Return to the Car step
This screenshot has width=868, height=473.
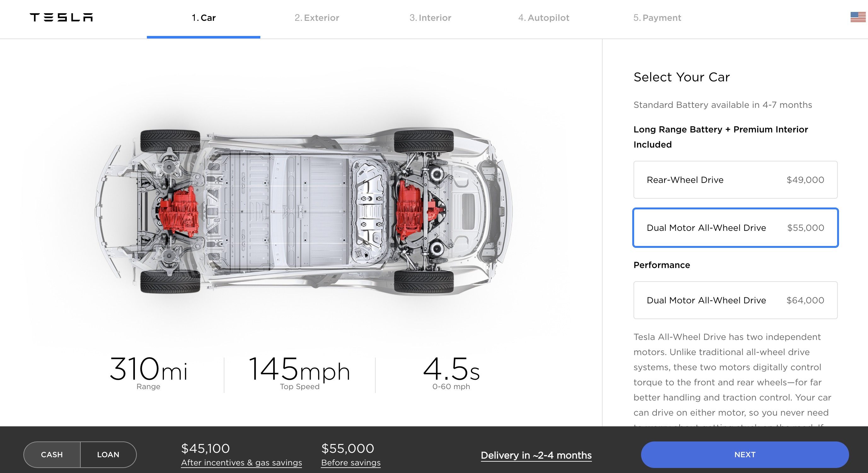tap(204, 18)
